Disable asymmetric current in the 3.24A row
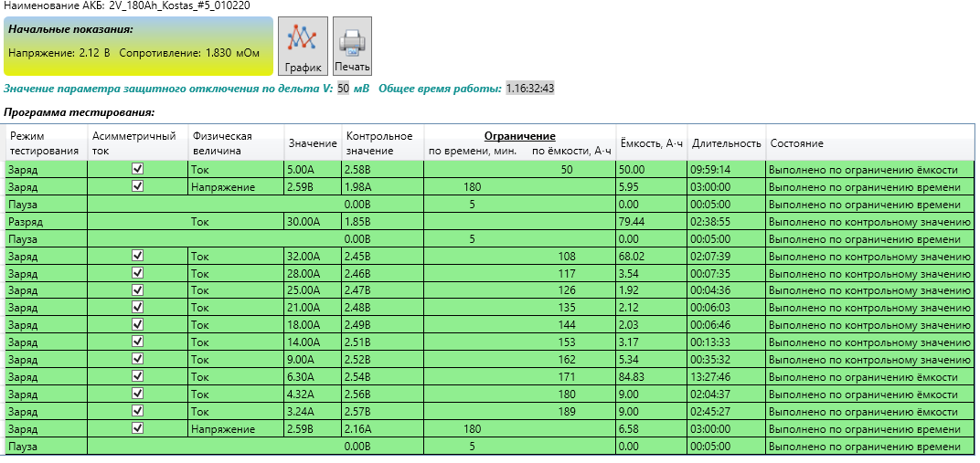 pyautogui.click(x=138, y=411)
